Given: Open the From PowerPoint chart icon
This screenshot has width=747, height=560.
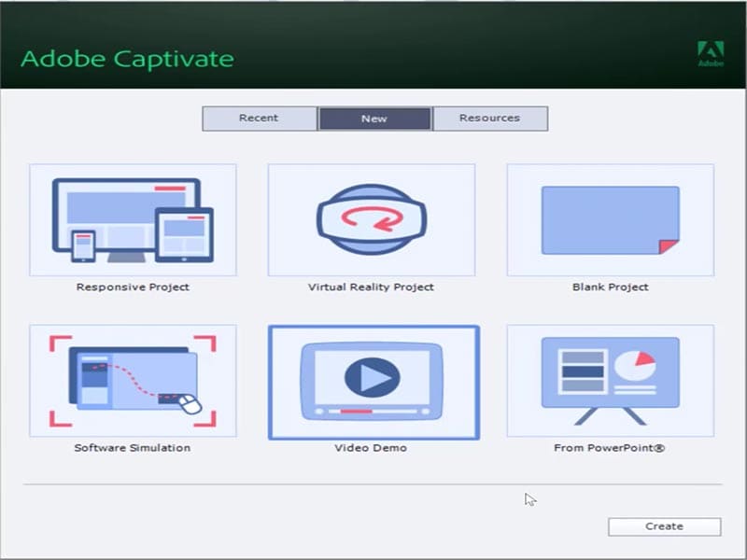Looking at the screenshot, I should 609,373.
